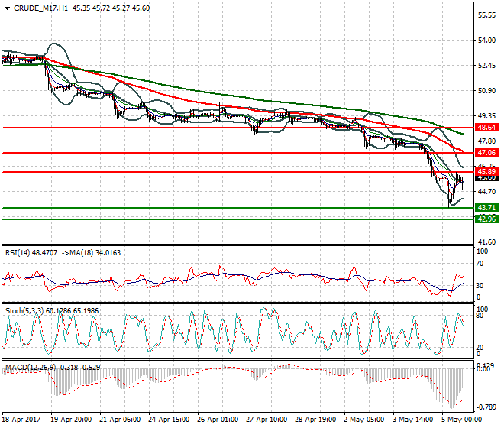Image resolution: width=504 pixels, height=428 pixels.
Task: Click the Stochastic scale value 20
Action: 480,348
